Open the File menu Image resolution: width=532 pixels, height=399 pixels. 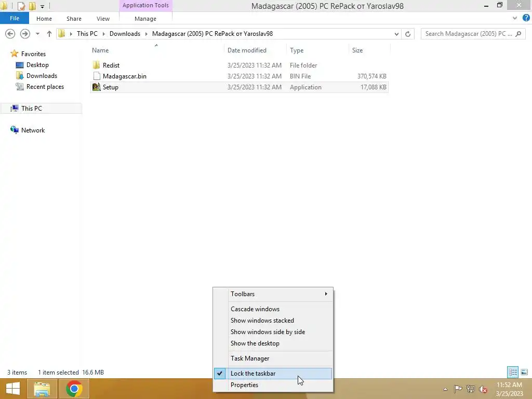point(14,18)
